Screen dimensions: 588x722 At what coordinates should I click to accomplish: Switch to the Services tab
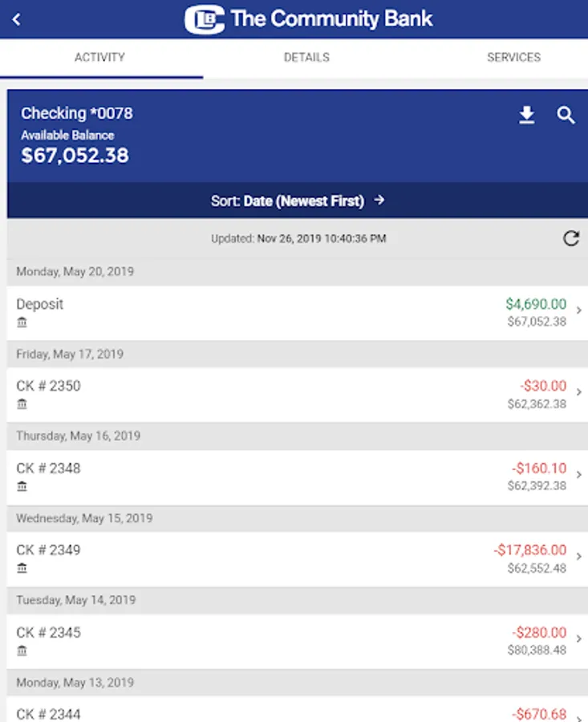(x=514, y=57)
